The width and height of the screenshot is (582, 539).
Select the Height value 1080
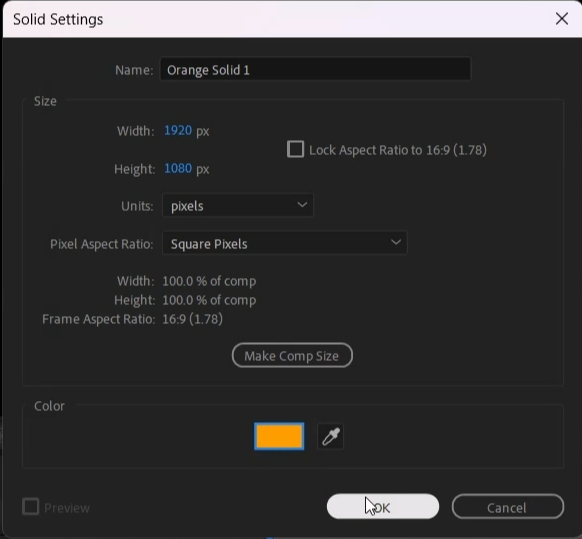pos(178,169)
